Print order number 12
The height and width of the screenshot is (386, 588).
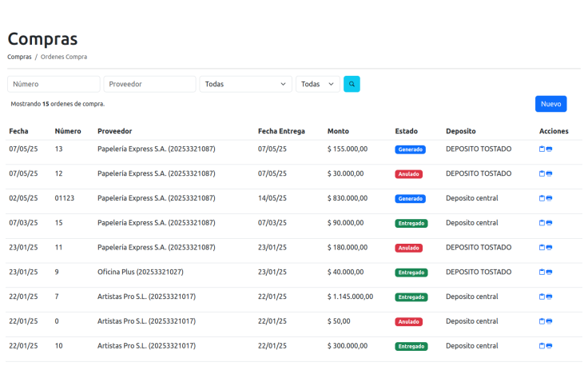click(x=549, y=173)
